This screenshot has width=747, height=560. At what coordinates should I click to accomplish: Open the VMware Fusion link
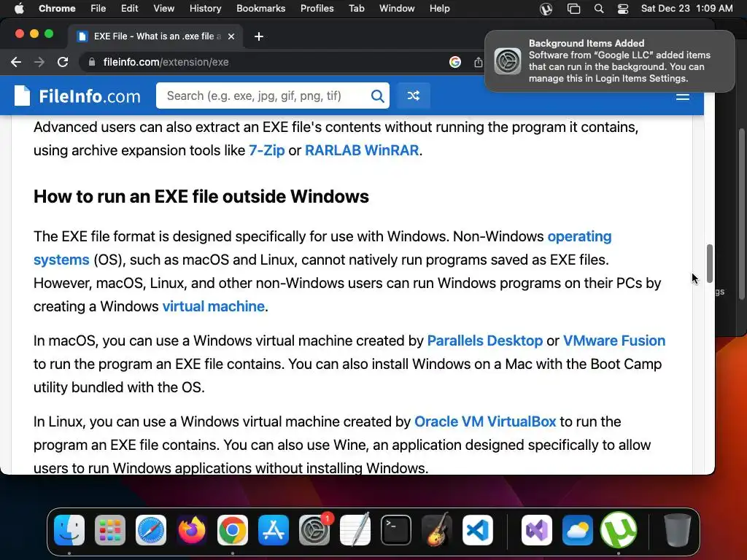point(614,341)
